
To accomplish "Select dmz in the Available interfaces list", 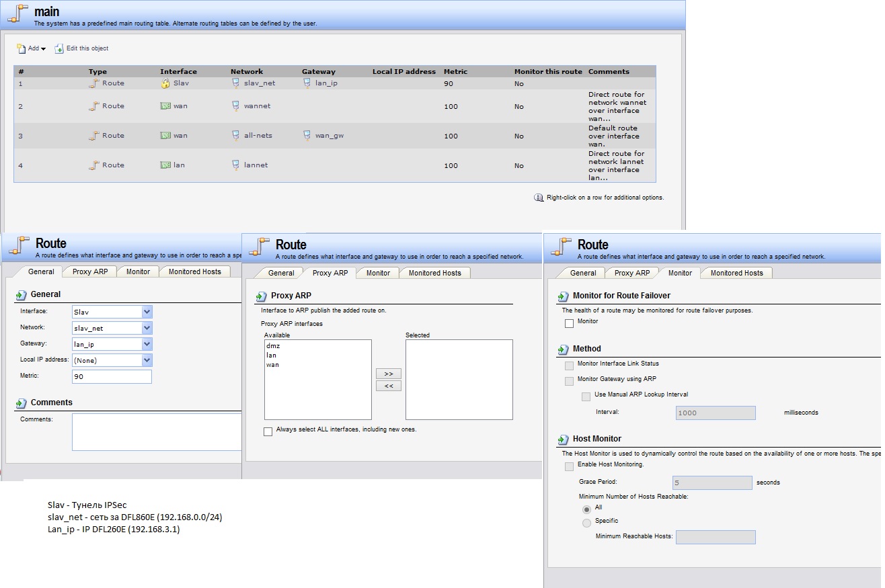I will pyautogui.click(x=273, y=346).
